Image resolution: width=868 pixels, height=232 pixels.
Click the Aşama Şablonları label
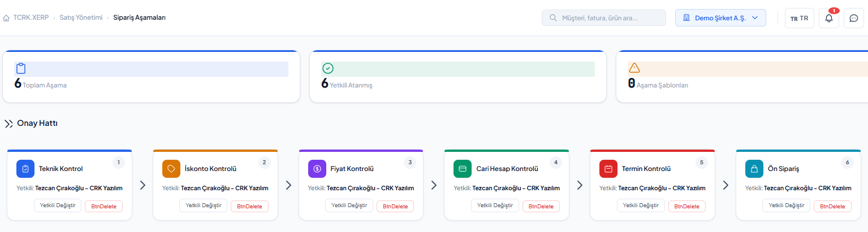coord(662,85)
